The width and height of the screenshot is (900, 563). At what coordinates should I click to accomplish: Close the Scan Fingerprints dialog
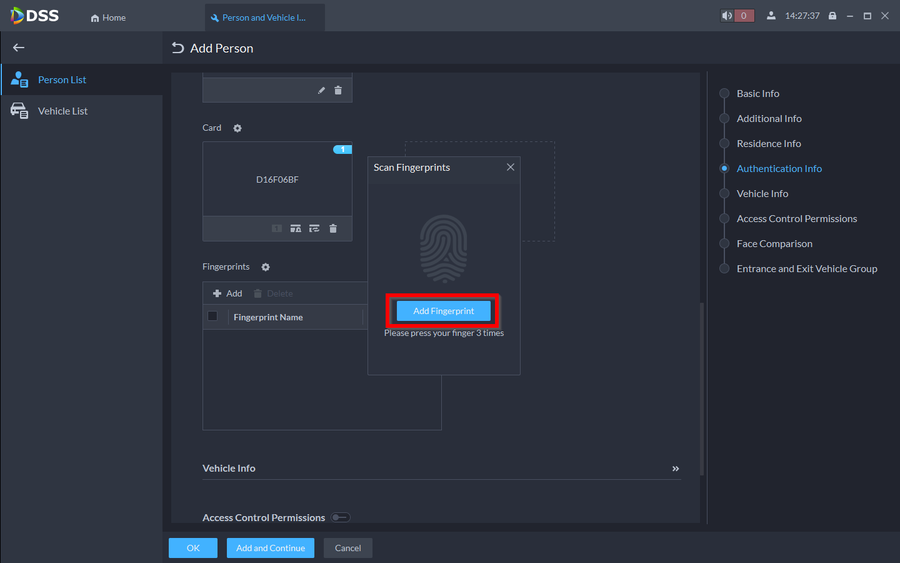tap(510, 167)
